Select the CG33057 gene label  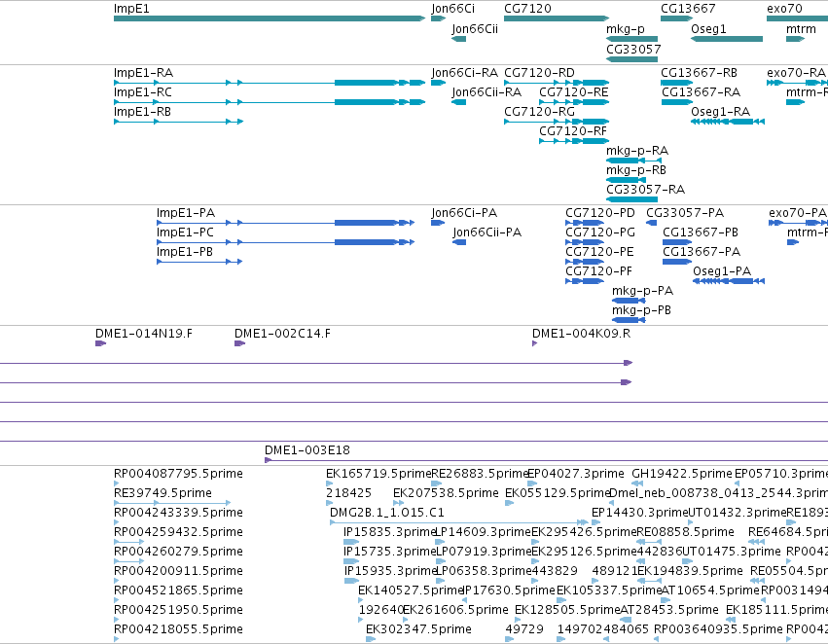(633, 49)
